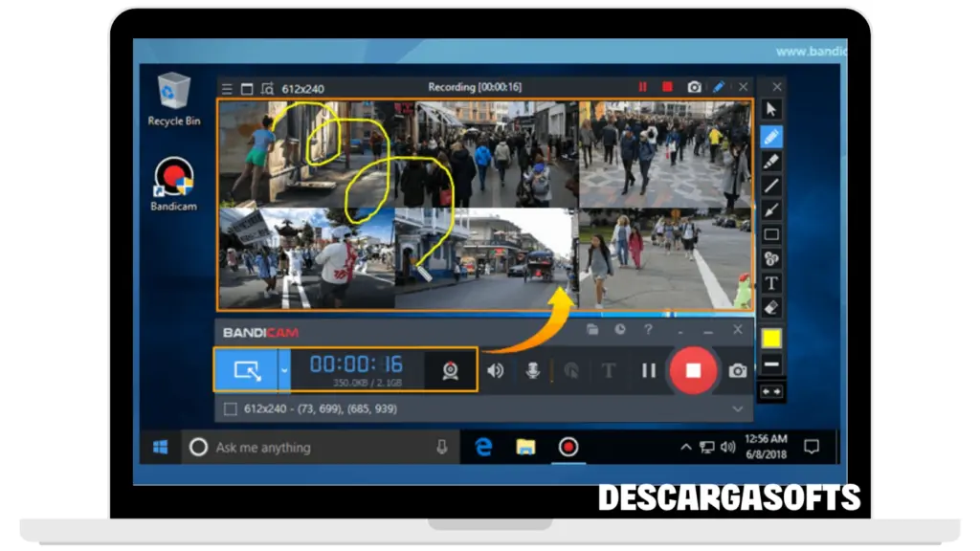Take a screenshot with Bandicam camera icon
The width and height of the screenshot is (980, 551).
pos(737,370)
